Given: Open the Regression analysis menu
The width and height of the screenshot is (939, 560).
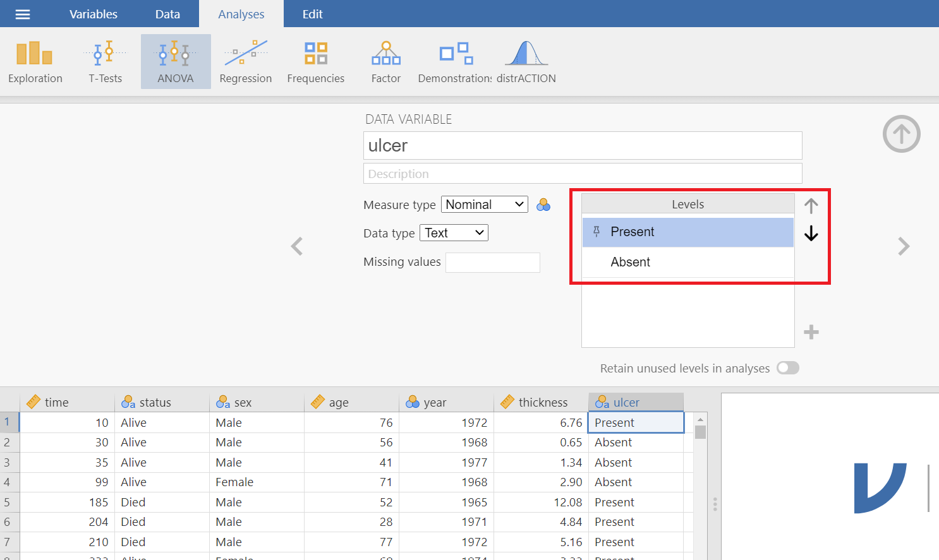Looking at the screenshot, I should 245,62.
